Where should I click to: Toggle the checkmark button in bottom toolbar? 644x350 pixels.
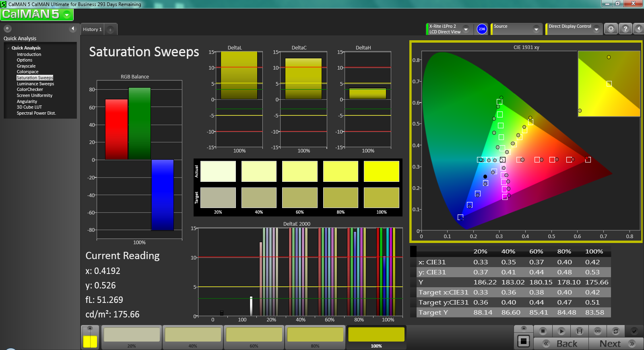coord(634,331)
